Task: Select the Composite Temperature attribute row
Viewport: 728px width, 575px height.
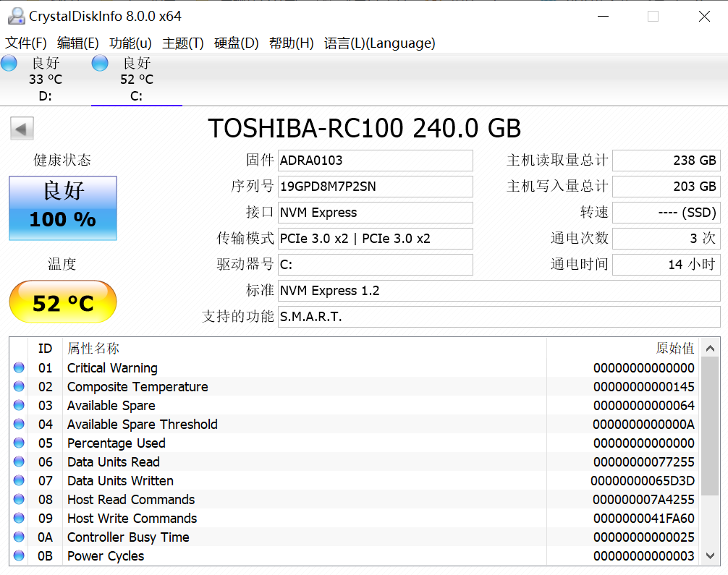Action: click(x=355, y=386)
